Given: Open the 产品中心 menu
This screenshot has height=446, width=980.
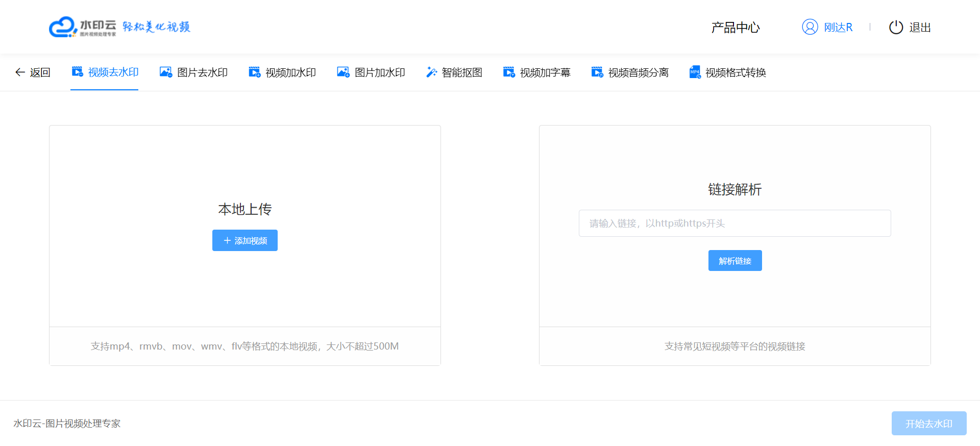Looking at the screenshot, I should point(736,28).
